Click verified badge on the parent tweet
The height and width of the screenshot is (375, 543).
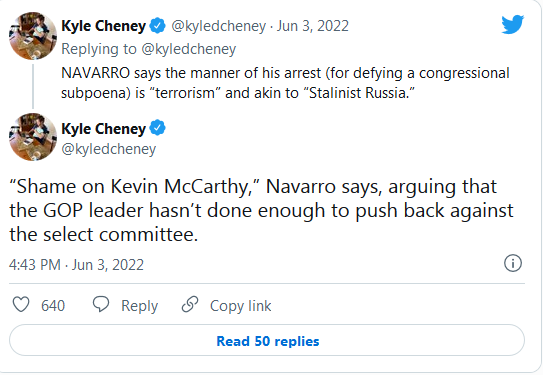pos(158,26)
